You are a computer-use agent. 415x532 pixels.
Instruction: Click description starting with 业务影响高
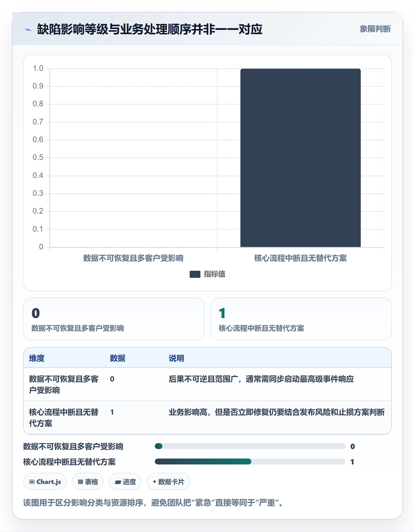[277, 412]
